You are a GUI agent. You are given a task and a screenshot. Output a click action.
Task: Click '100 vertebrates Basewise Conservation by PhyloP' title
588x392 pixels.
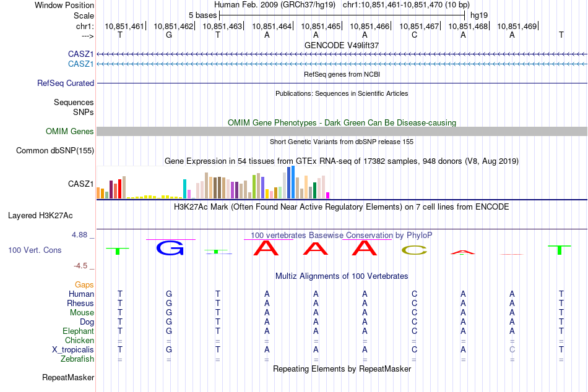(342, 236)
